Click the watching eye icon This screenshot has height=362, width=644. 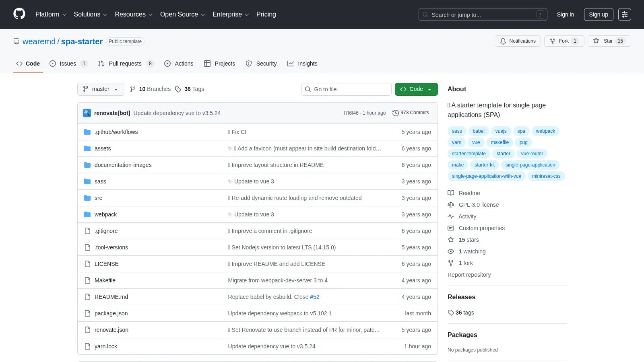tap(451, 251)
